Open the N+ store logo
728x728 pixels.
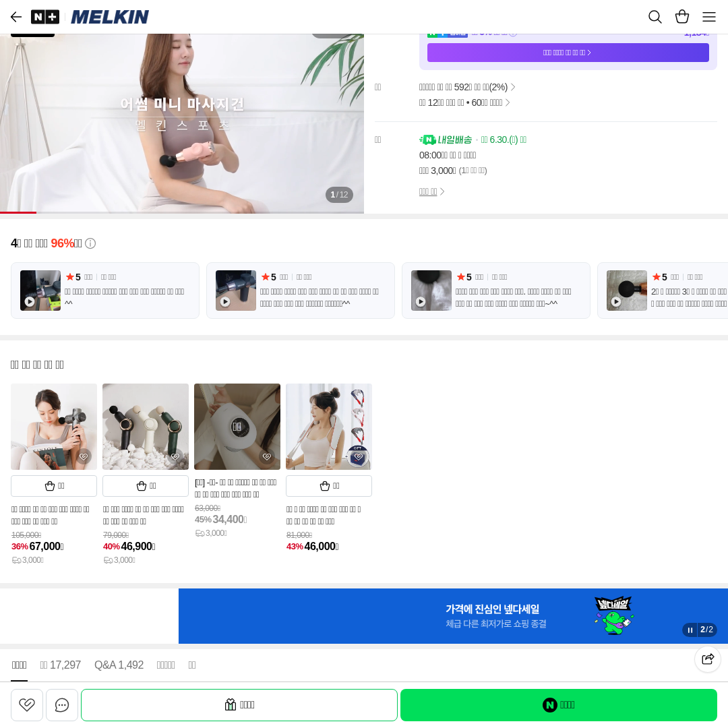pyautogui.click(x=45, y=17)
